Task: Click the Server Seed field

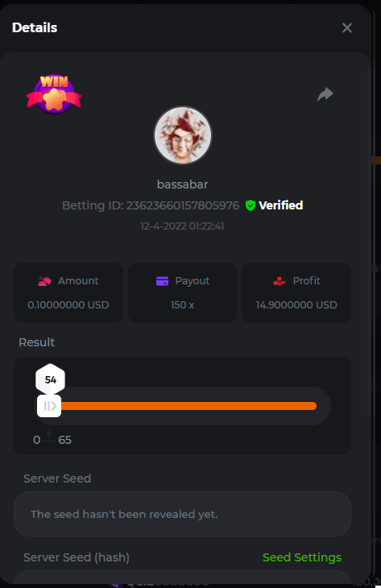Action: 182,514
